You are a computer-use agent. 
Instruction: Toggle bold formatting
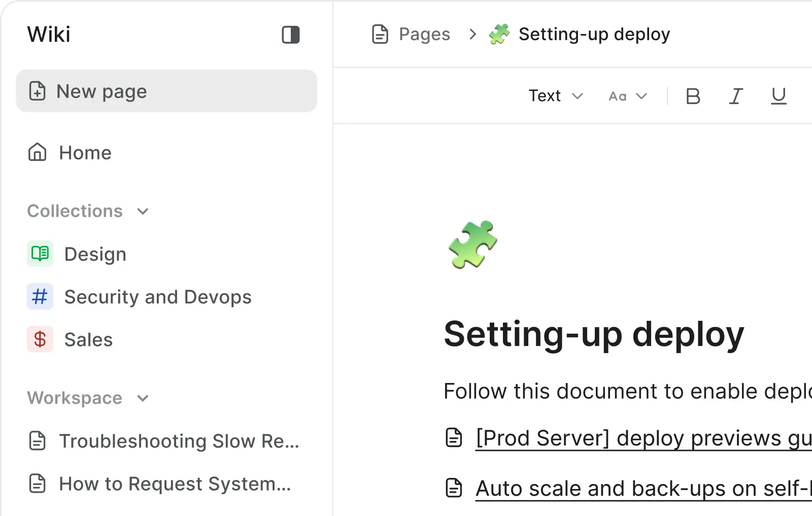click(693, 96)
